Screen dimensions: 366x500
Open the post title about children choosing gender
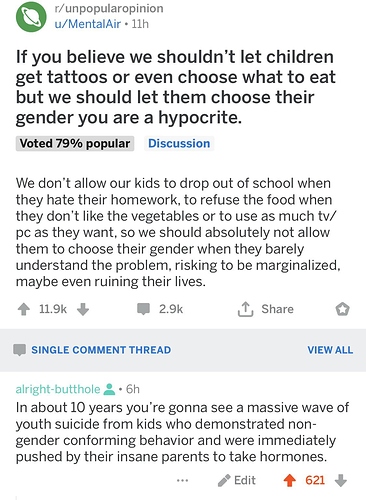(x=176, y=87)
